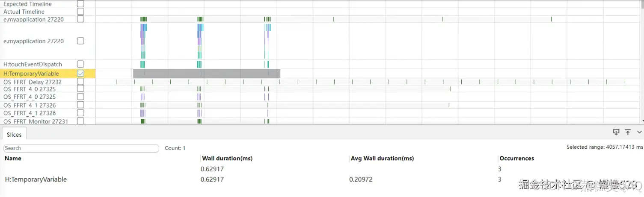Select H:TemporaryVariable entry in Slices table
Screen dimensions: 644x197
coord(36,179)
